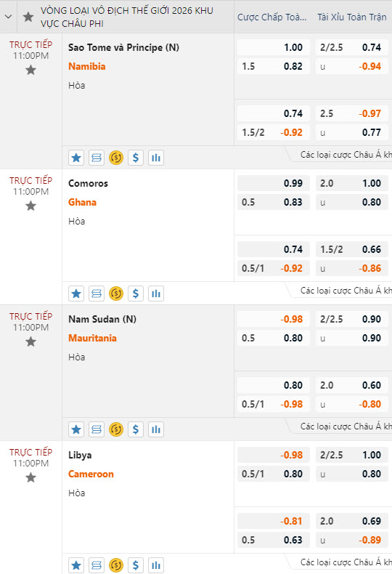
Task: Select the Cược Chấp Toàn Trận column header
Action: pos(272,17)
